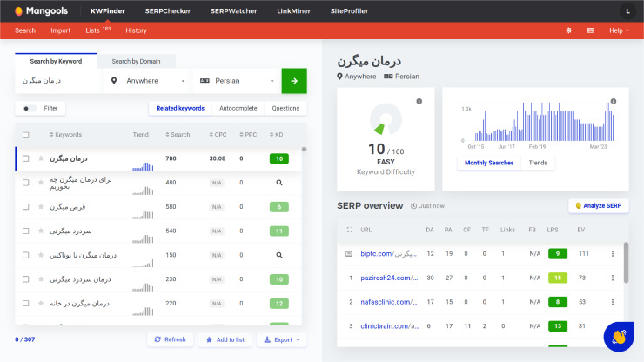The width and height of the screenshot is (644, 362).
Task: Open the Persian language dropdown
Action: pyautogui.click(x=237, y=81)
